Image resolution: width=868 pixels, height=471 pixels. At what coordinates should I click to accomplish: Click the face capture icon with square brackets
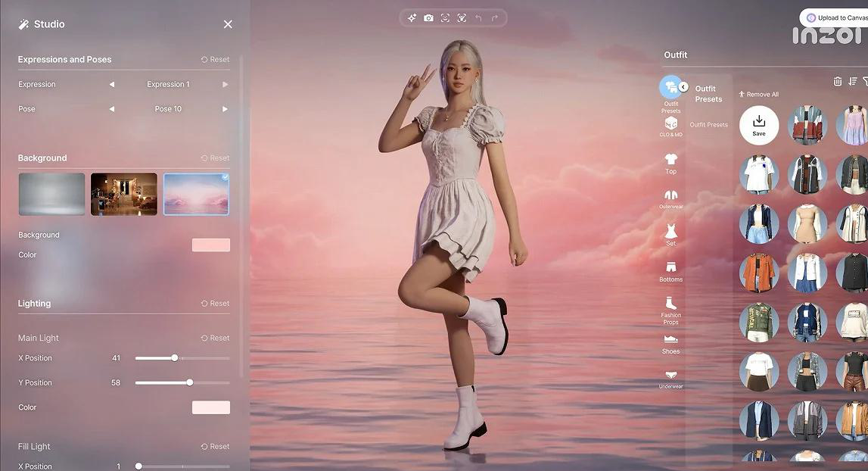(x=445, y=18)
